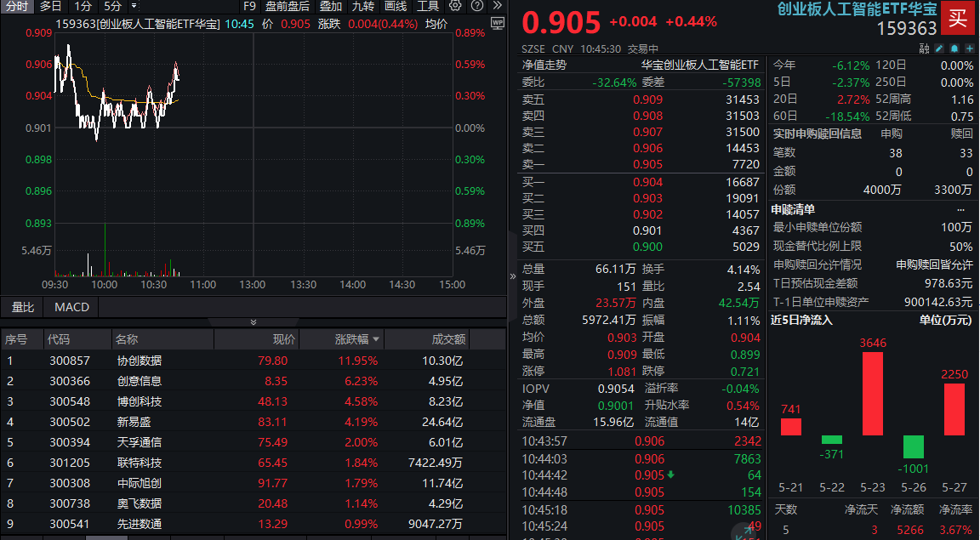Collapse panel using double chevron below MACD
Screen dimensions: 980x540
(253, 322)
